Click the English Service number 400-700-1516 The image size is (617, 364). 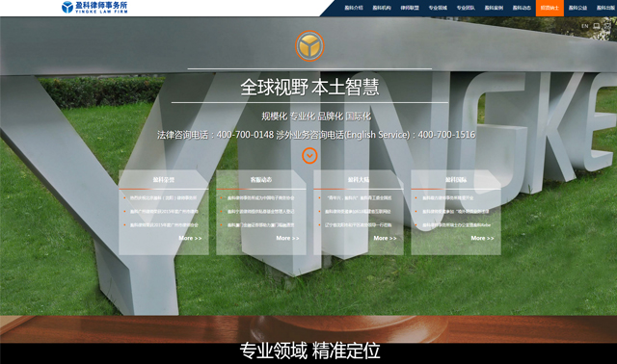pyautogui.click(x=446, y=135)
